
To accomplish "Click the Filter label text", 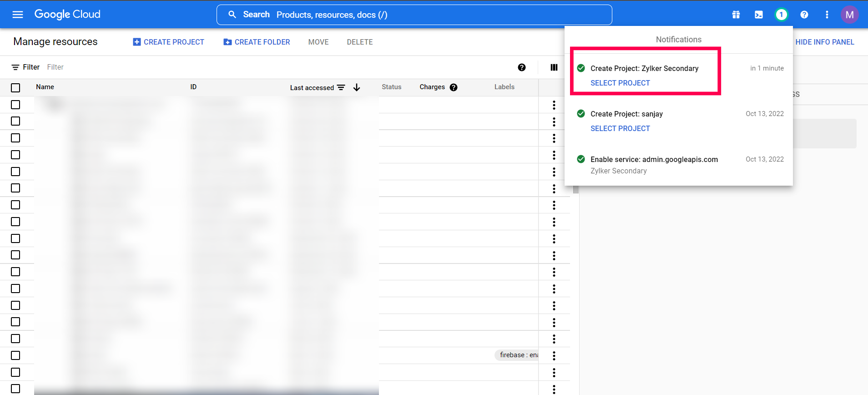I will click(x=31, y=67).
